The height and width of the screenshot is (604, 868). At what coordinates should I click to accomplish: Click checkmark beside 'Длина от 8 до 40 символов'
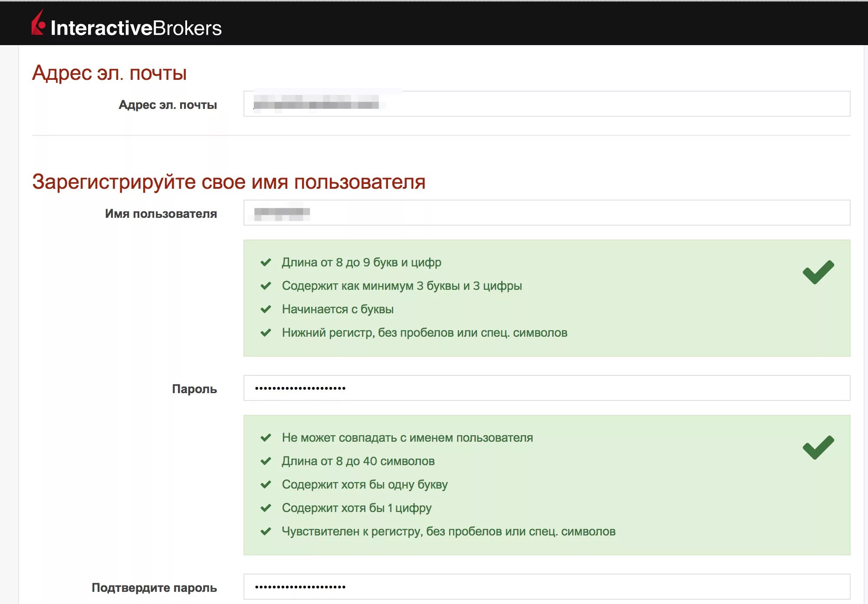tap(266, 461)
